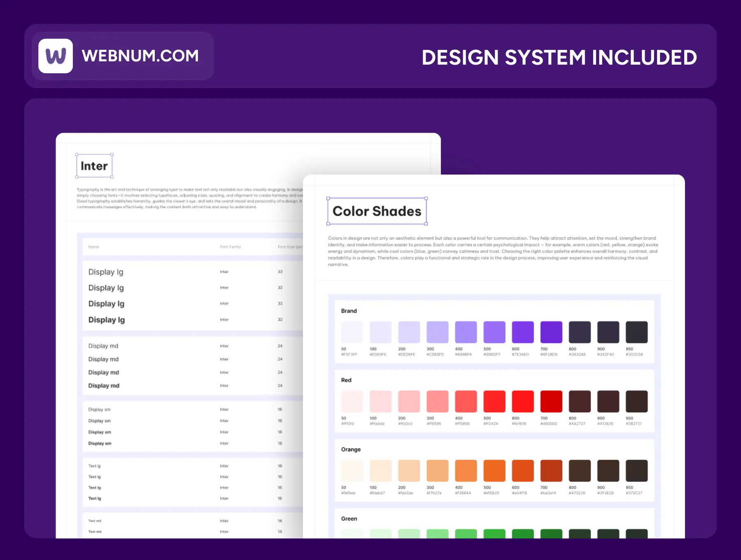Click the Name column header

(94, 247)
